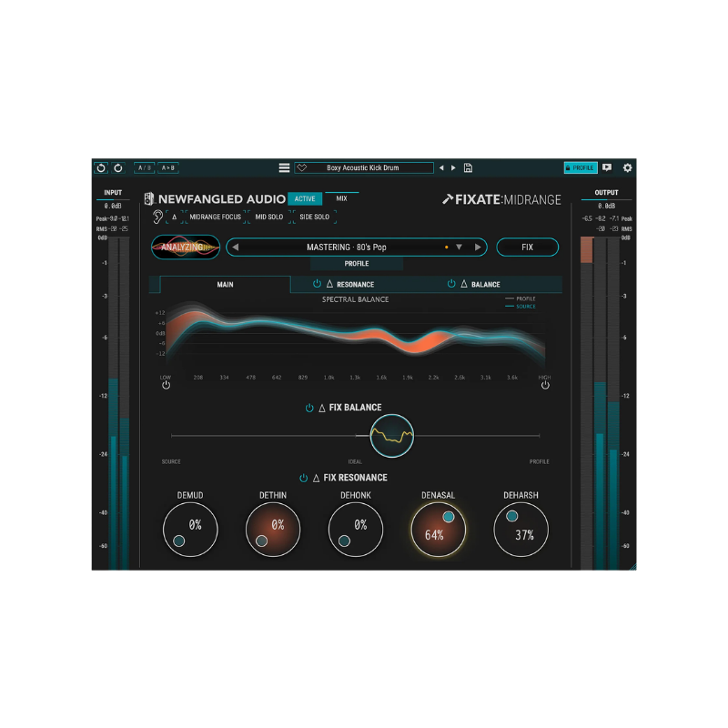Click the DENASAL knob at 64%

[x=439, y=530]
